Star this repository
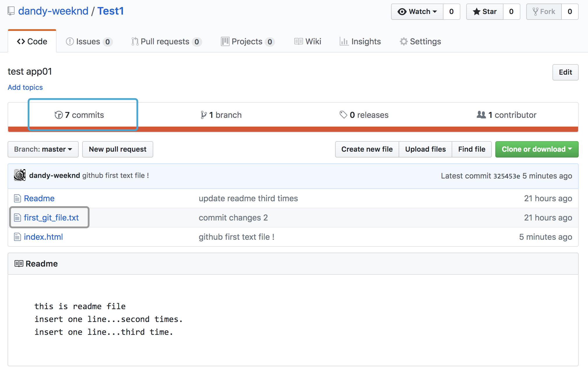The width and height of the screenshot is (588, 371). pyautogui.click(x=485, y=12)
